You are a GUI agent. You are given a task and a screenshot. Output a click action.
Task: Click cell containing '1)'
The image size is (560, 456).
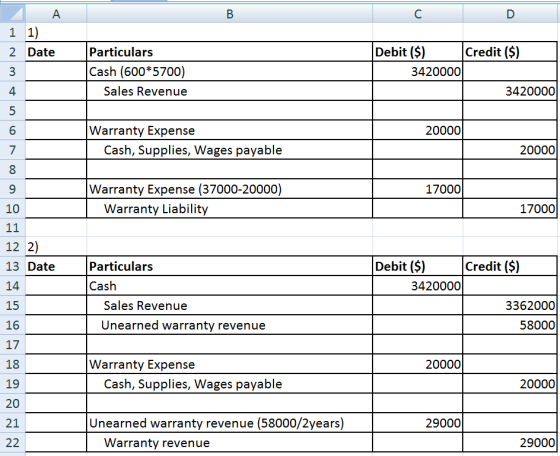pyautogui.click(x=56, y=32)
